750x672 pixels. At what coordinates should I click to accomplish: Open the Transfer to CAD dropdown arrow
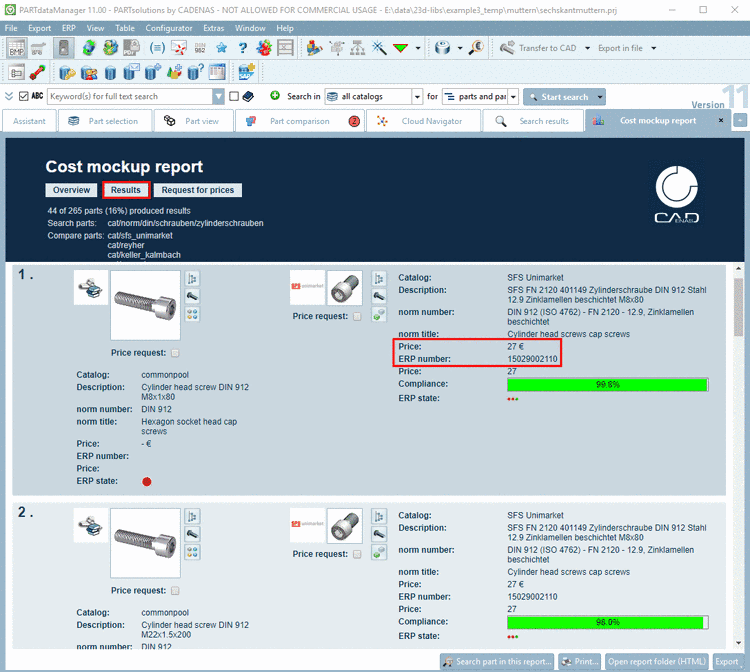pos(587,48)
